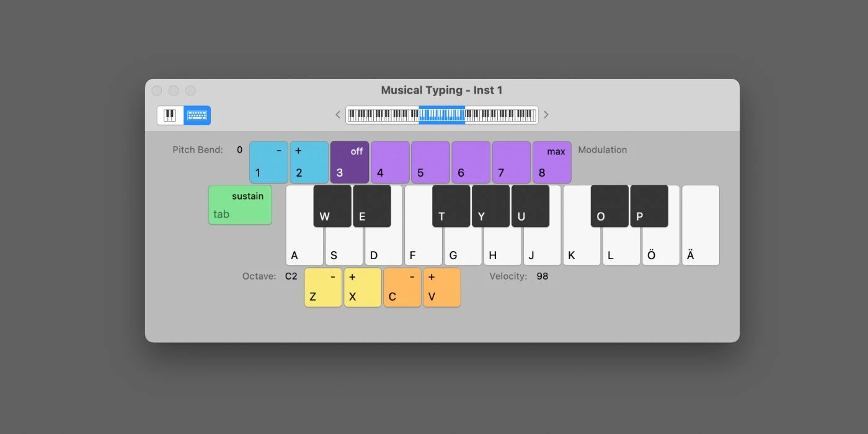868x434 pixels.
Task: Set modulation level with key 6
Action: pos(471,162)
